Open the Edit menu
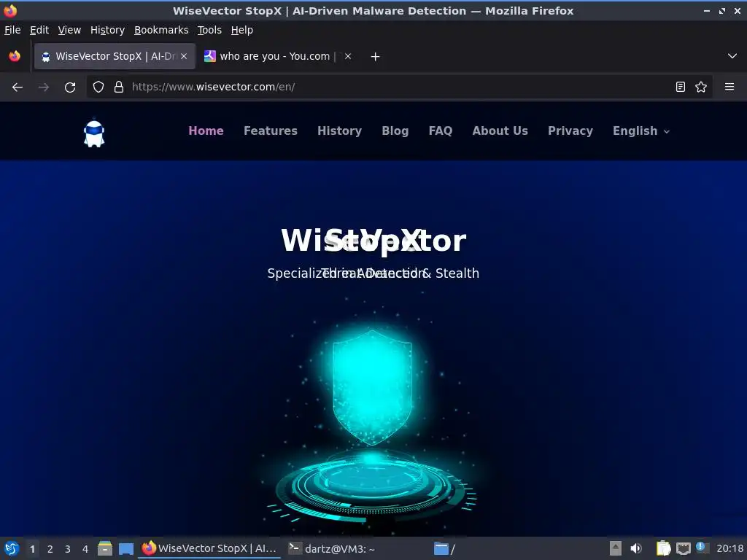 [39, 30]
